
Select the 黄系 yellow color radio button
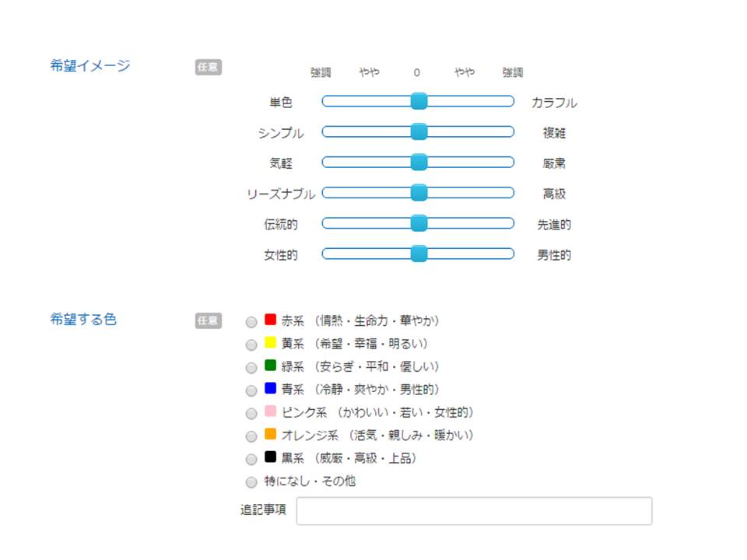pyautogui.click(x=251, y=345)
